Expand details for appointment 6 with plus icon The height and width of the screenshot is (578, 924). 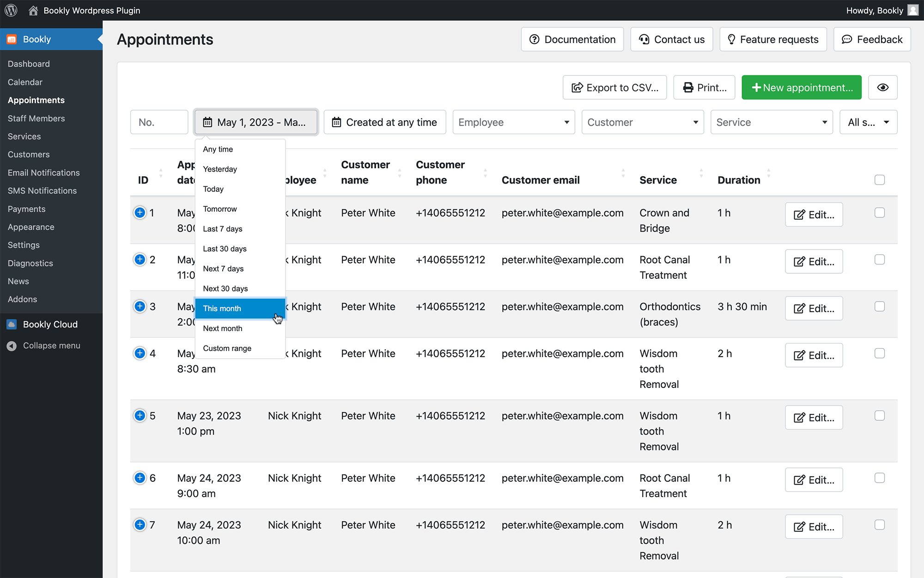tap(140, 478)
